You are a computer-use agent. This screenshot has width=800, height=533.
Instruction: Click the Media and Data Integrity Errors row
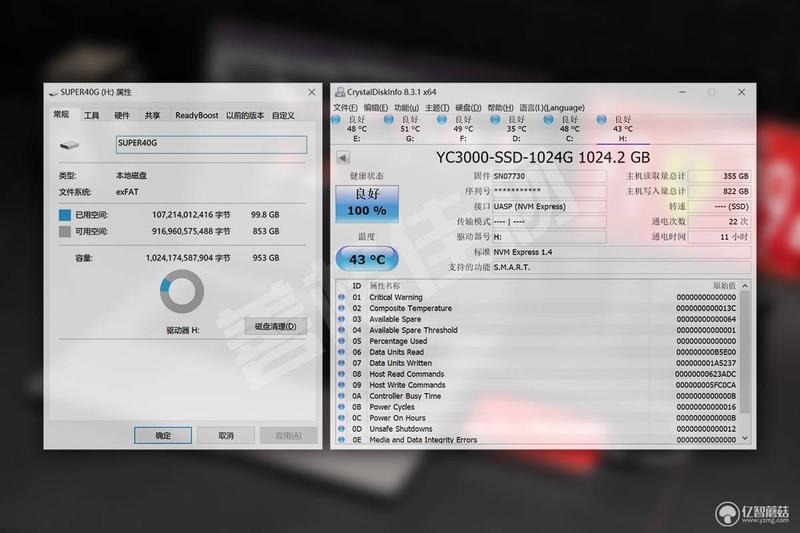tap(538, 439)
